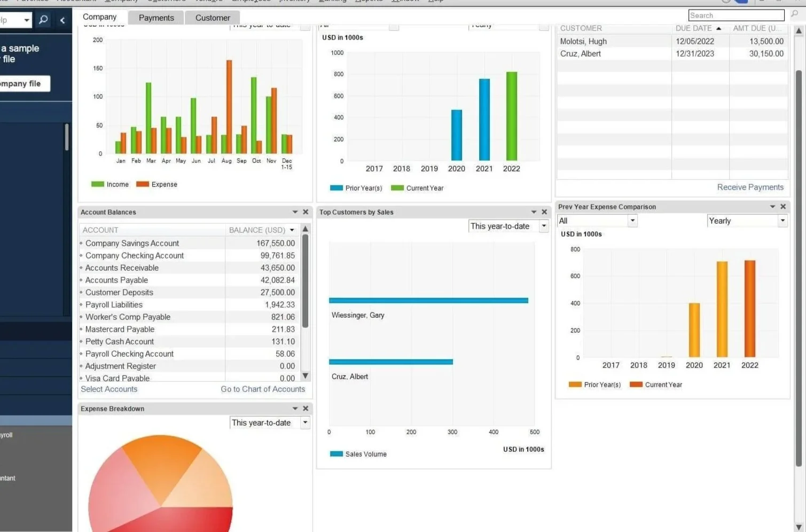This screenshot has width=806, height=532.
Task: Close the Top Customers by Sales panel
Action: click(544, 212)
